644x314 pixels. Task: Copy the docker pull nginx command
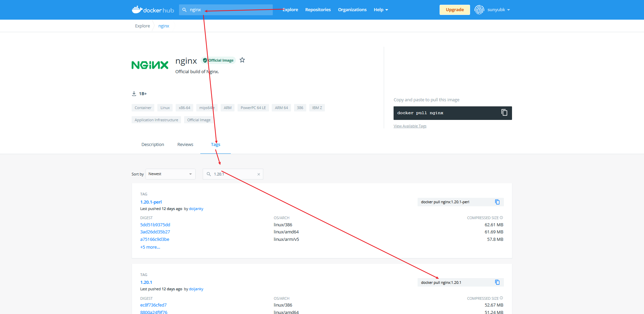click(504, 112)
